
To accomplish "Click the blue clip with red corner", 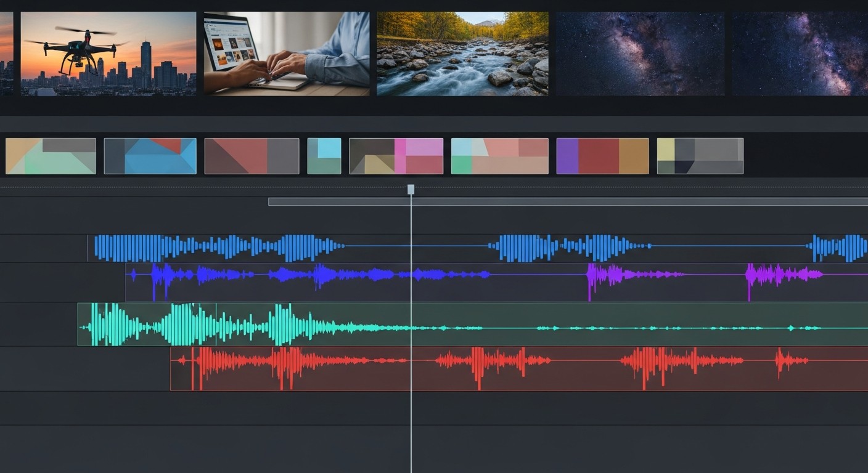I will coord(150,156).
